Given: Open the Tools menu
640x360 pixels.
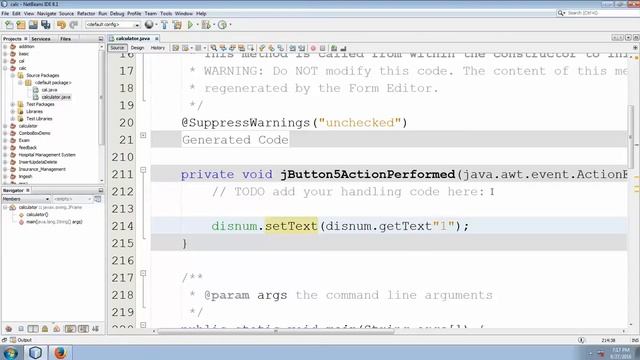Looking at the screenshot, I should (166, 13).
